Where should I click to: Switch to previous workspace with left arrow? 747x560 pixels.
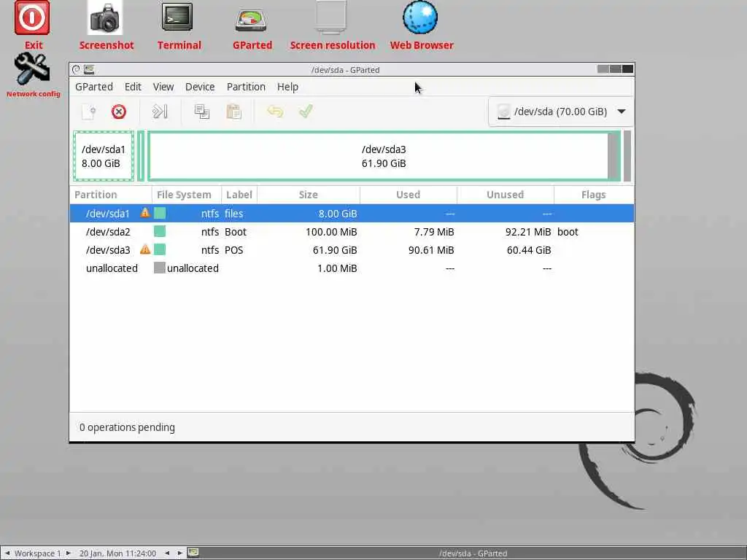coord(7,553)
